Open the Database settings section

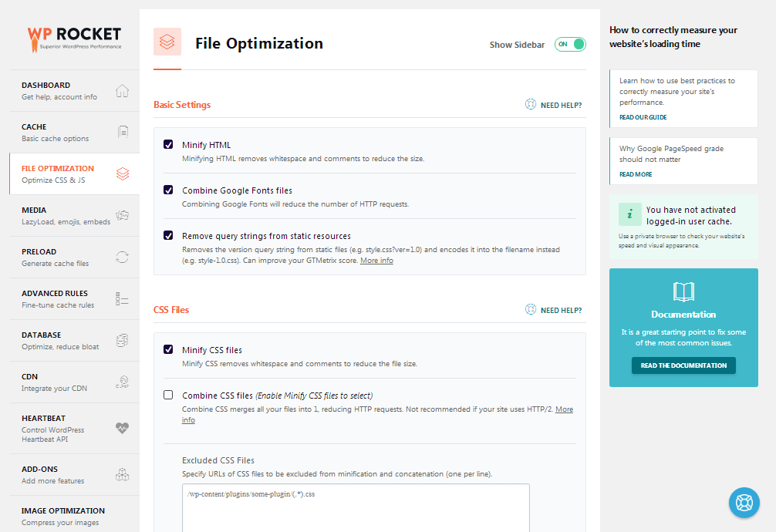pos(74,341)
